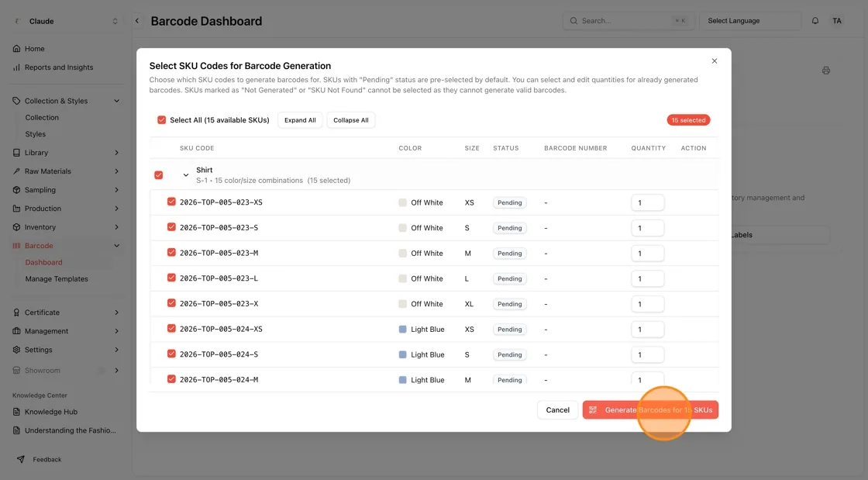Click the Raw Materials icon
This screenshot has height=480, width=868.
click(16, 171)
